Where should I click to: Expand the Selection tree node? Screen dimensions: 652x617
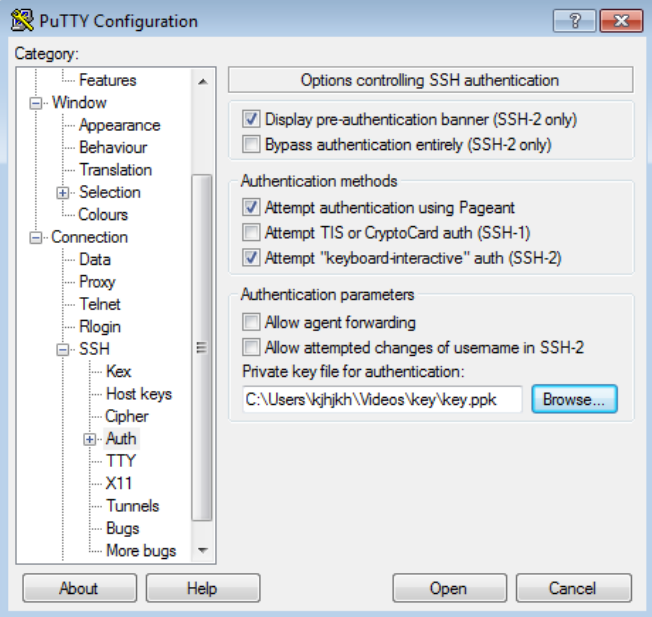pos(63,193)
